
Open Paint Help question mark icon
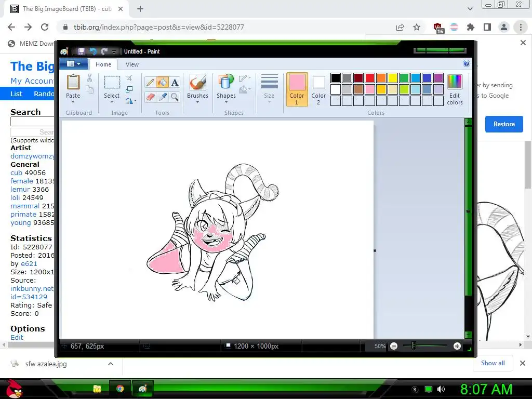coord(467,64)
